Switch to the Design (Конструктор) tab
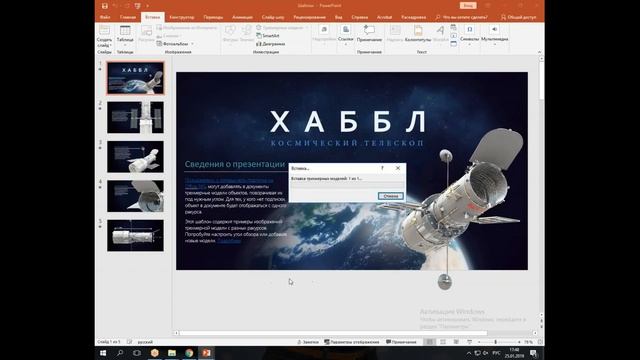Viewport: 640px width, 360px height. [182, 17]
